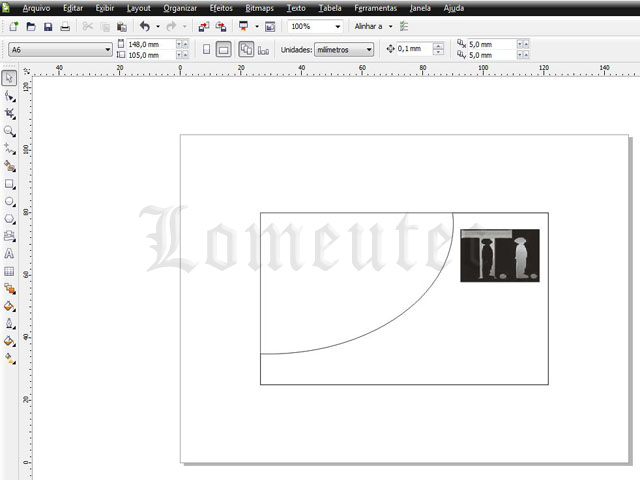Click the horizontal duplicate distance 5,0 mm field
The image size is (640, 480).
(x=491, y=44)
